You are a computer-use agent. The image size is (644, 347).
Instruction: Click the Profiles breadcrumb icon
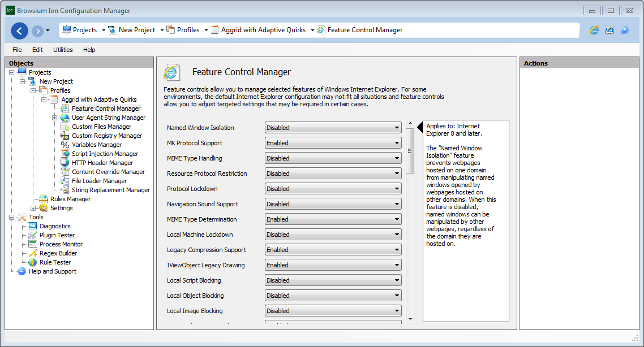click(x=170, y=29)
